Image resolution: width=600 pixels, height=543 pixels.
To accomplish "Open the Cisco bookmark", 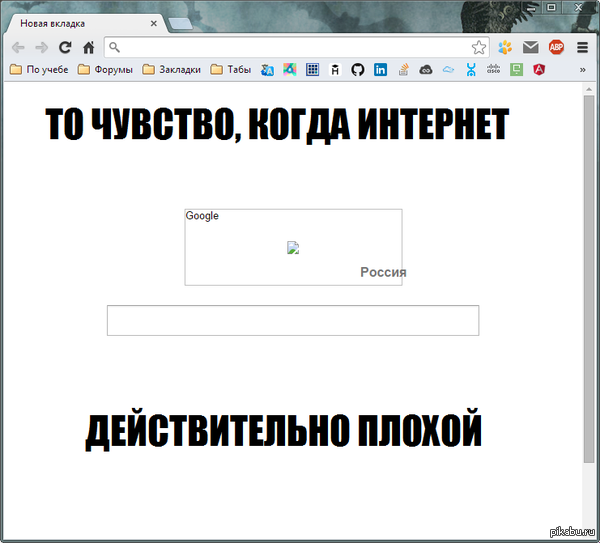I will click(493, 70).
